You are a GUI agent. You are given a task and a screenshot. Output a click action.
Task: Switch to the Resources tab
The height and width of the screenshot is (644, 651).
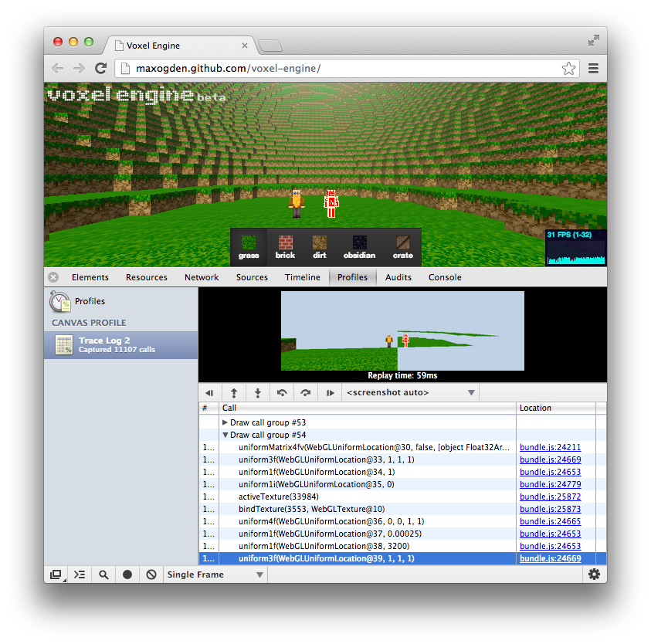pyautogui.click(x=147, y=277)
